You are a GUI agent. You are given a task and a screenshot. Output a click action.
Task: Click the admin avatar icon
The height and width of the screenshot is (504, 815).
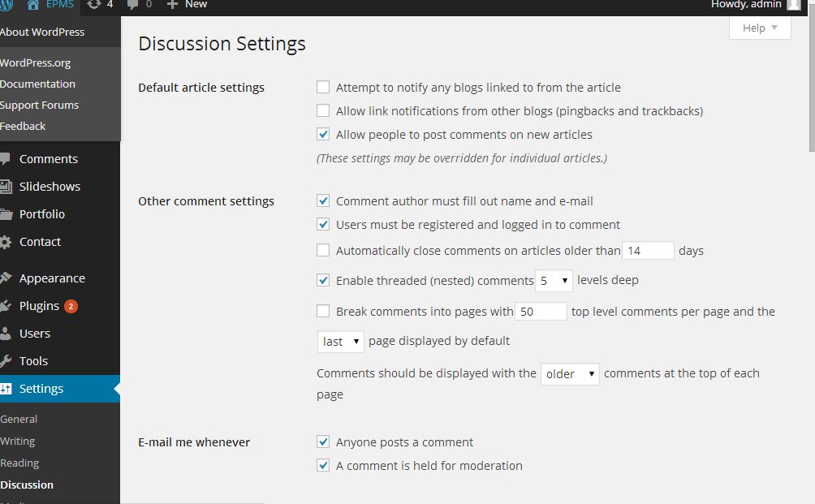(793, 5)
